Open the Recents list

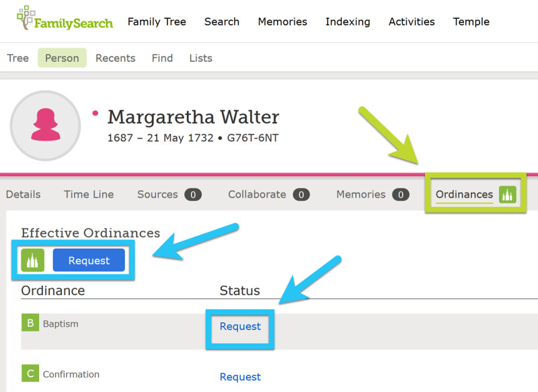[x=116, y=58]
